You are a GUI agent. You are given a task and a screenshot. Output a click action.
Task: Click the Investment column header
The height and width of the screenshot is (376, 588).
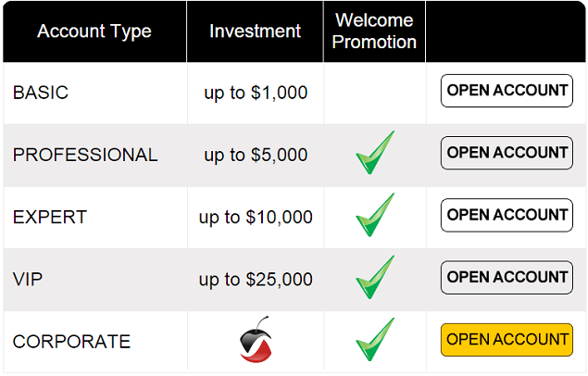coord(255,31)
